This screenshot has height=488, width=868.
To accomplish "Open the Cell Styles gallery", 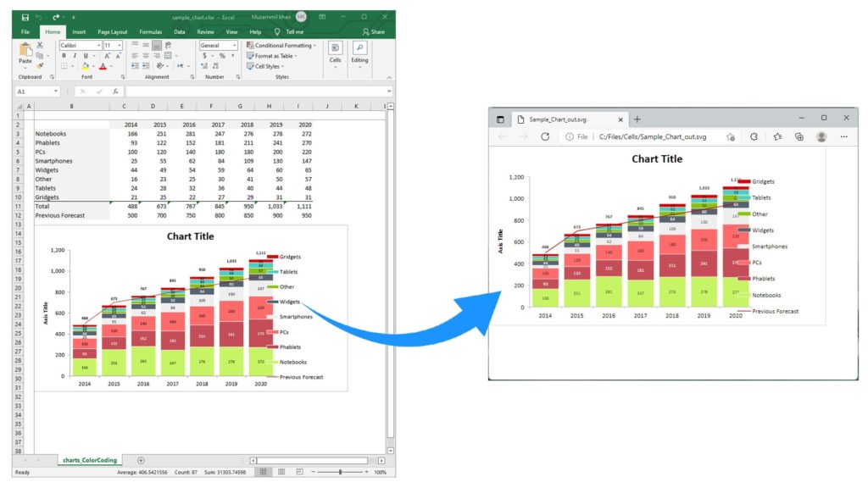I will (266, 66).
